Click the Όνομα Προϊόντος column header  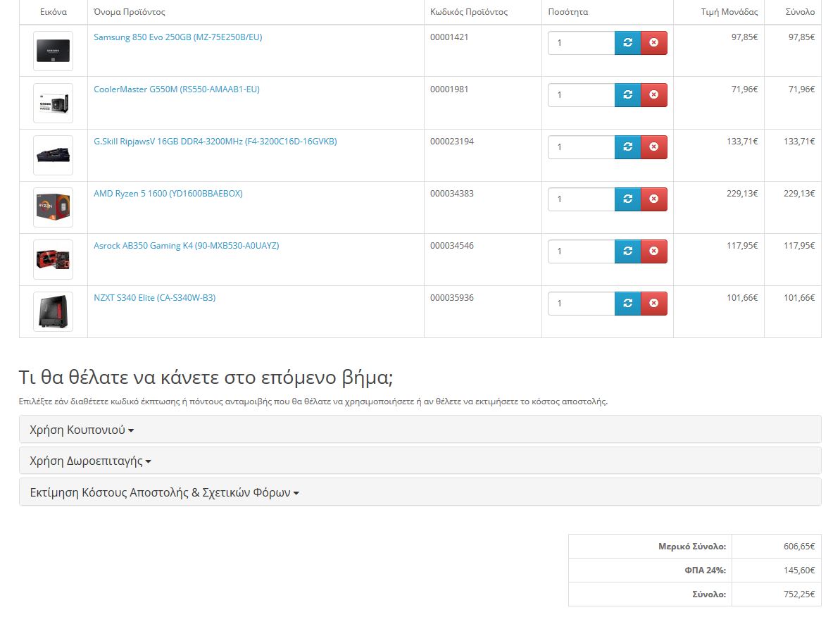(x=129, y=12)
